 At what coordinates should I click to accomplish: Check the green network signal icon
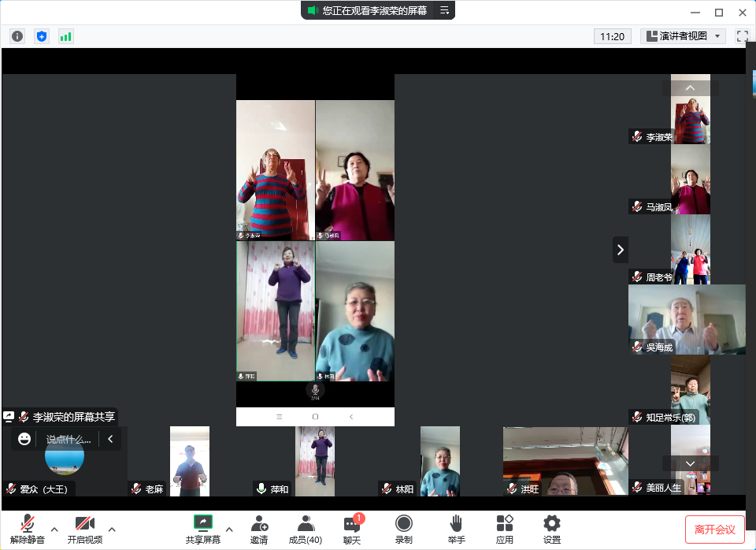(x=65, y=36)
